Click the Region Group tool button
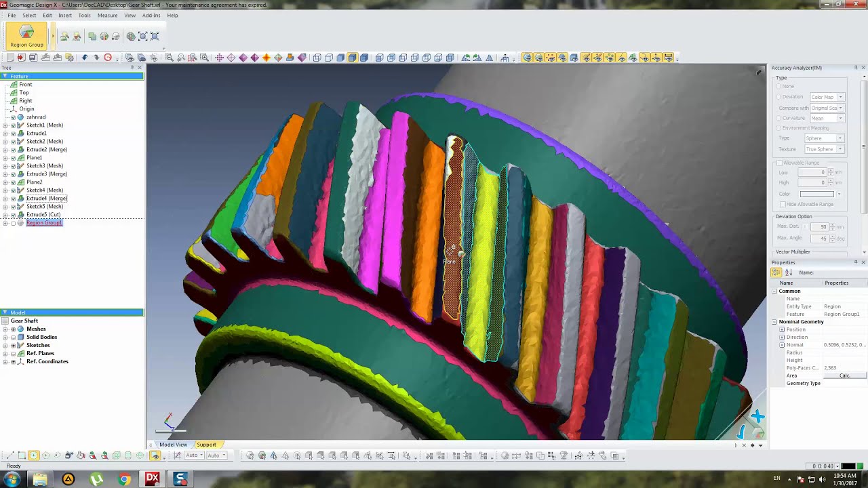This screenshot has height=488, width=868. coord(26,36)
